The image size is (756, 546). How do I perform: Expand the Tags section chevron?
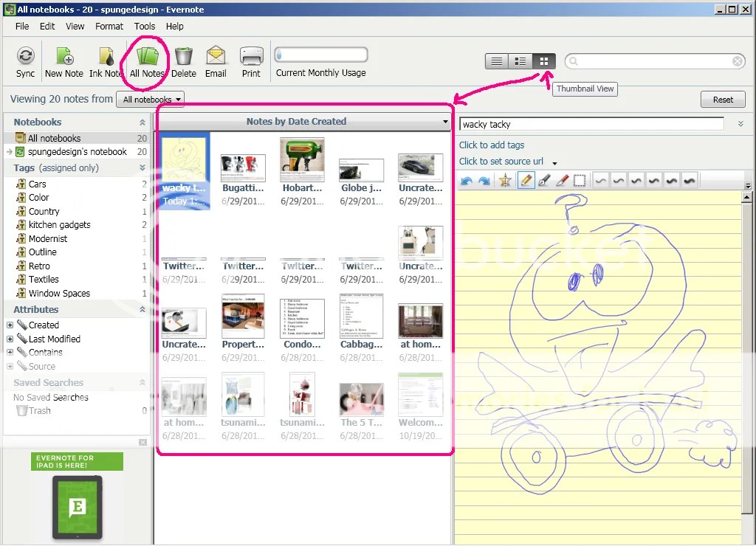coord(142,167)
